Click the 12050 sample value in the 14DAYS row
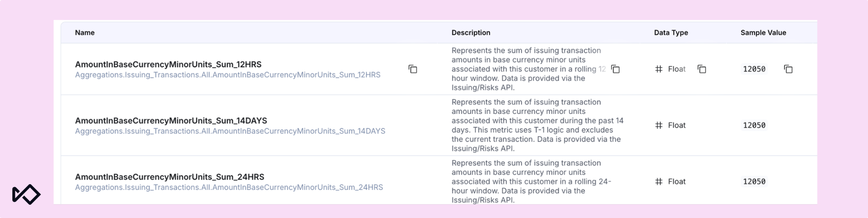The height and width of the screenshot is (218, 868). (754, 125)
